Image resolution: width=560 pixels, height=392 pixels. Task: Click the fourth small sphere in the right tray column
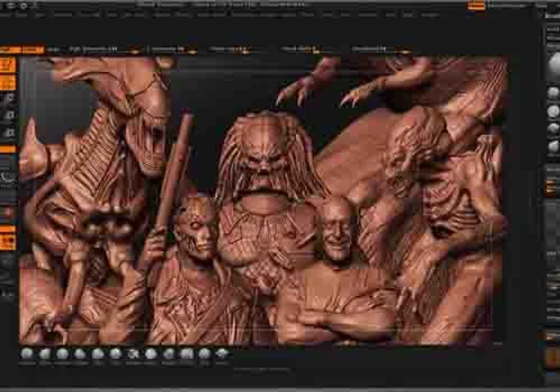553,146
